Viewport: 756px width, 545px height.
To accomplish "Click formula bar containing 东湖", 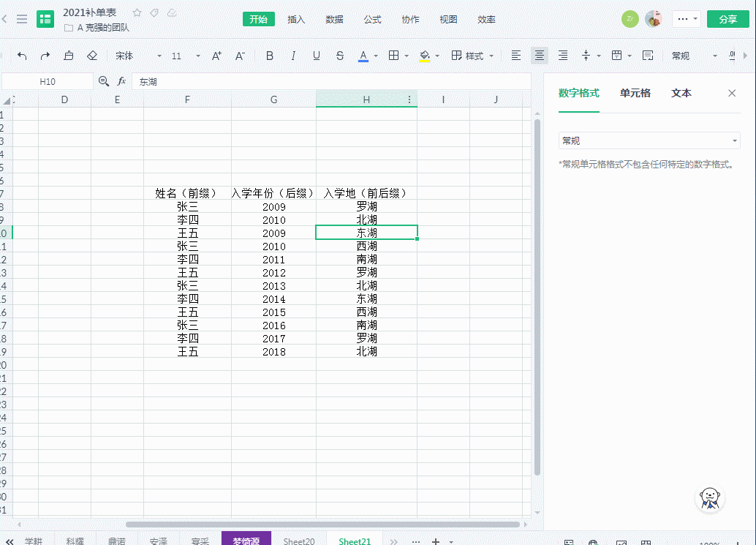I will pos(331,81).
